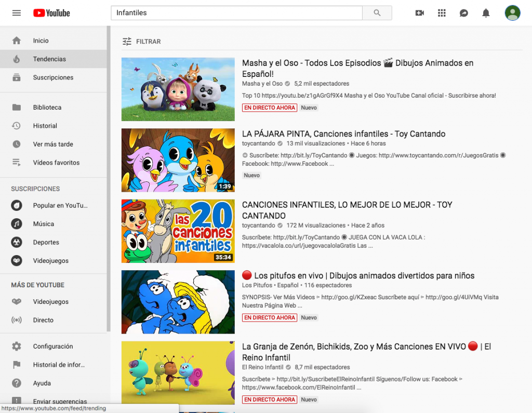Open the Música subscription channel
Image resolution: width=532 pixels, height=413 pixels.
(x=43, y=224)
